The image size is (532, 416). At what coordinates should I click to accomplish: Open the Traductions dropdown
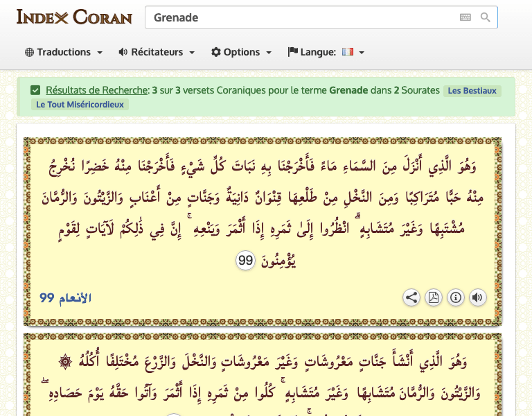click(64, 52)
